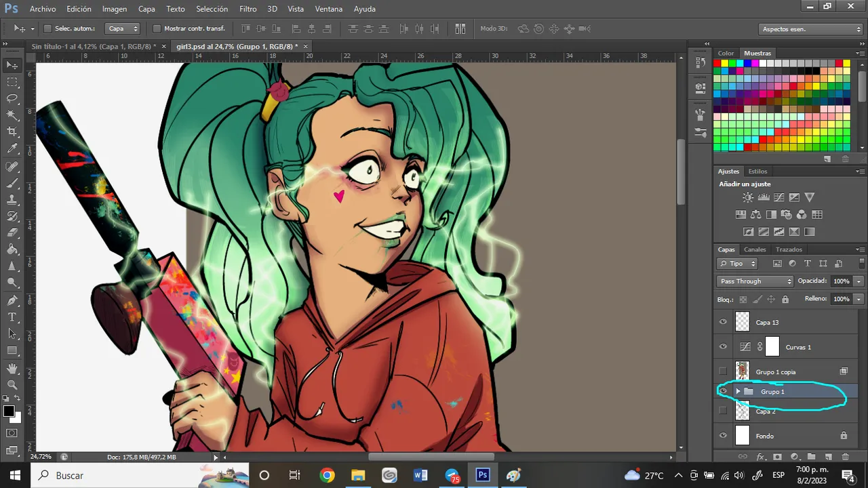The height and width of the screenshot is (488, 868).
Task: Select the Pen tool
Action: click(x=12, y=300)
